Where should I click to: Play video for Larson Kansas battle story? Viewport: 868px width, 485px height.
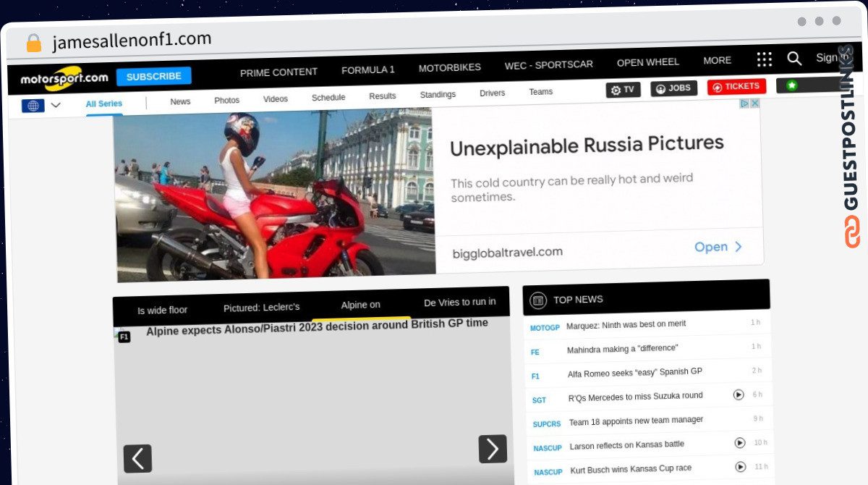740,442
